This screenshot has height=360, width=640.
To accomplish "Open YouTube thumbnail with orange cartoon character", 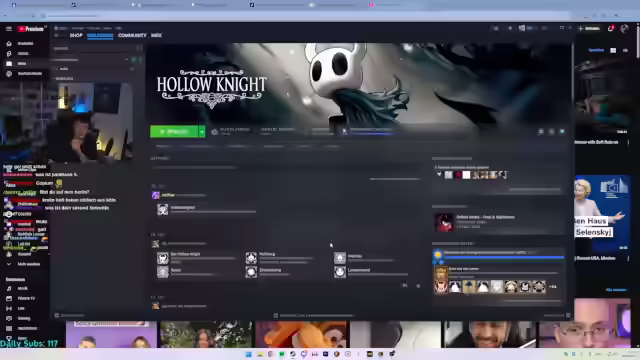I will coord(302,334).
